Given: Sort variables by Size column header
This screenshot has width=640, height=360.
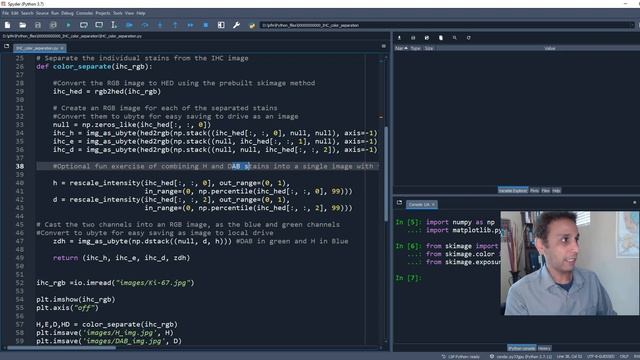Looking at the screenshot, I should pyautogui.click(x=429, y=48).
